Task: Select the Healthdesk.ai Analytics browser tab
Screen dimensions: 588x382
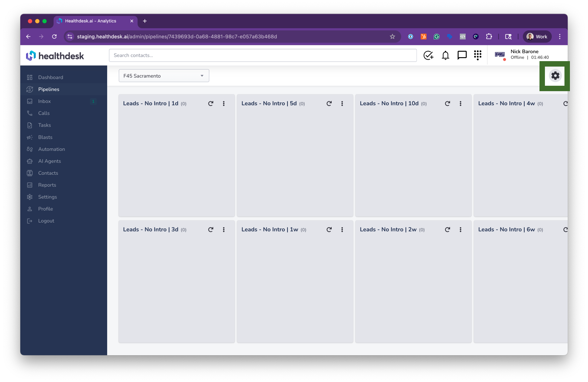Action: pyautogui.click(x=91, y=21)
